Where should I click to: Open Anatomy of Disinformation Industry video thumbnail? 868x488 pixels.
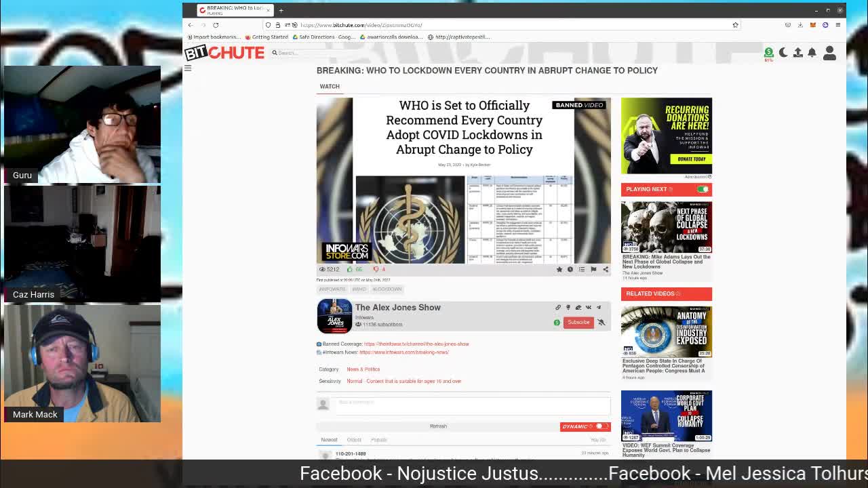tap(667, 331)
